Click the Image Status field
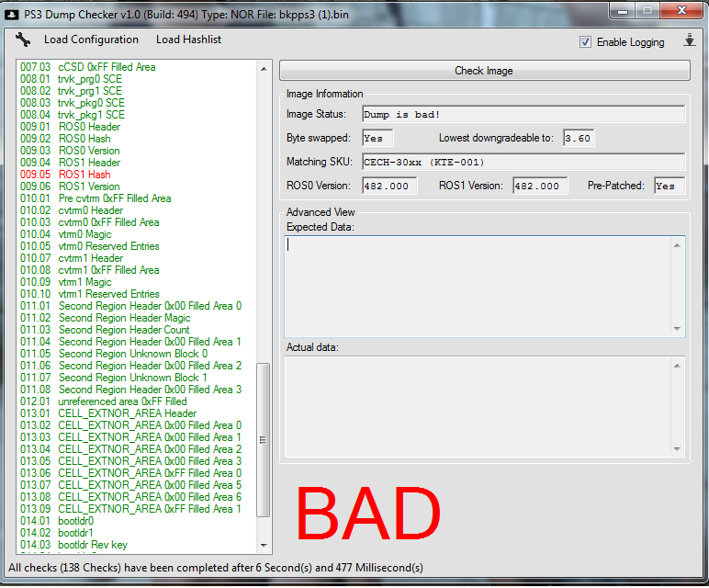Viewport: 709px width, 588px height. click(x=523, y=115)
